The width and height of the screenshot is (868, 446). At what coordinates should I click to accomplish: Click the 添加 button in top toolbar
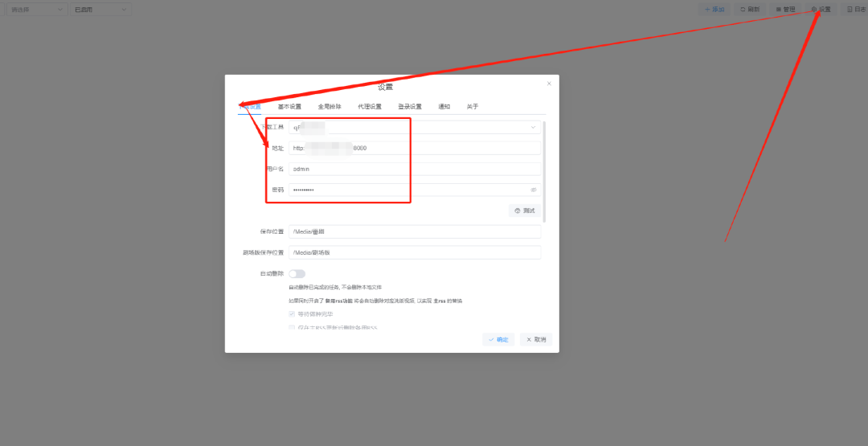(714, 10)
